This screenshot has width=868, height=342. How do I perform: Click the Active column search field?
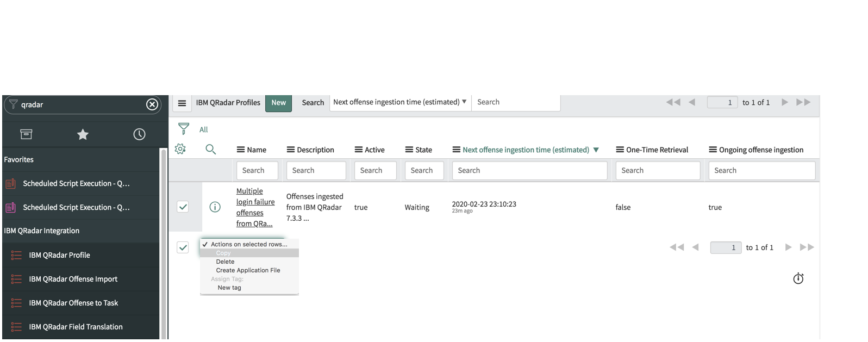(x=376, y=170)
